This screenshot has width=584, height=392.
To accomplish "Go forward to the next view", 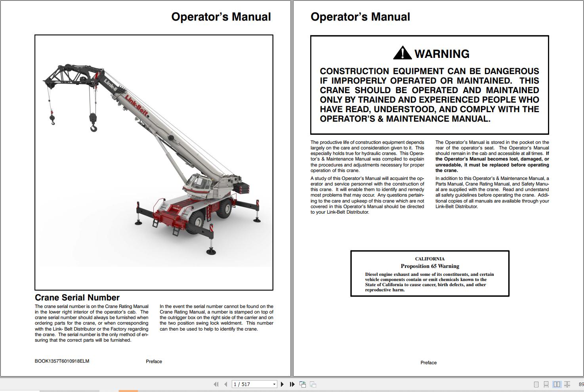I will tap(313, 384).
